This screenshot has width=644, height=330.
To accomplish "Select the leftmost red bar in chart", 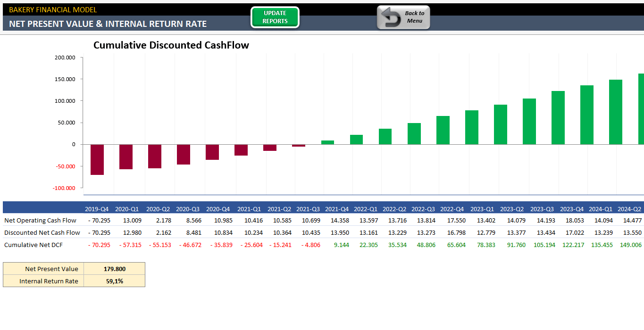I will tap(97, 159).
